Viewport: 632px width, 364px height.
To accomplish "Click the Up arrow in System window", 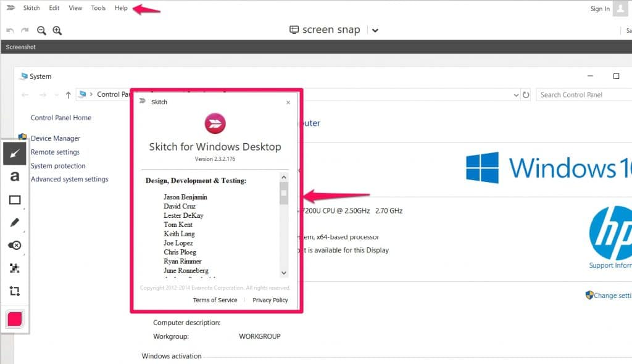I will click(x=68, y=95).
